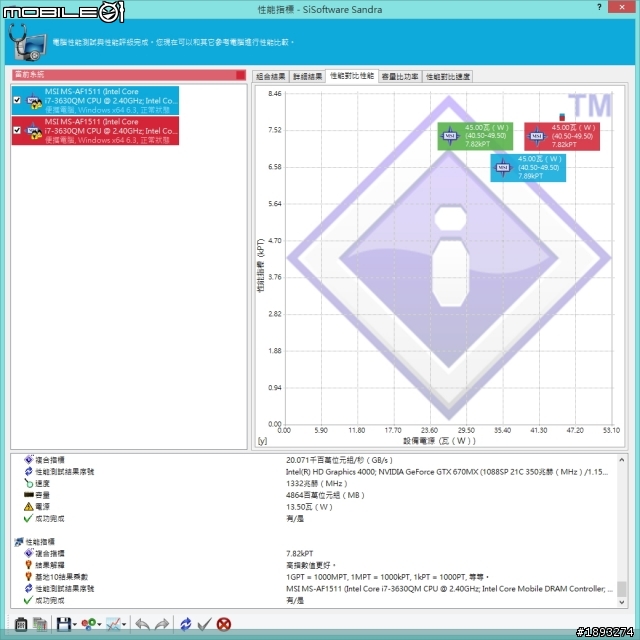The width and height of the screenshot is (640, 640).
Task: Click the 性能指標 section header icon
Action: [x=19, y=542]
